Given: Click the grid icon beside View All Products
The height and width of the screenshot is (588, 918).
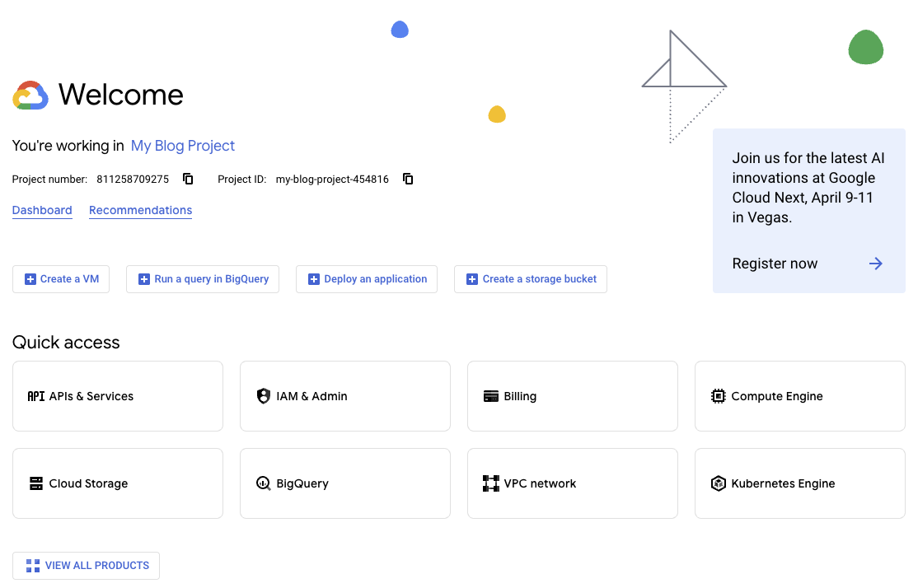Looking at the screenshot, I should (33, 566).
